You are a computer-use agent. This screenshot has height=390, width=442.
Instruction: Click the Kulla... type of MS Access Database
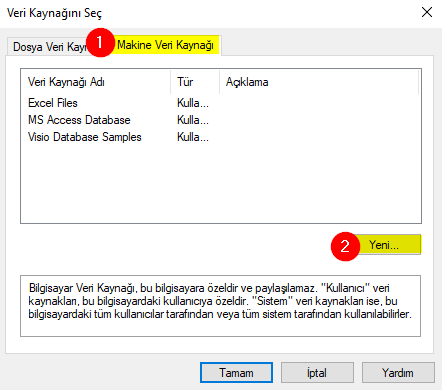coord(193,120)
